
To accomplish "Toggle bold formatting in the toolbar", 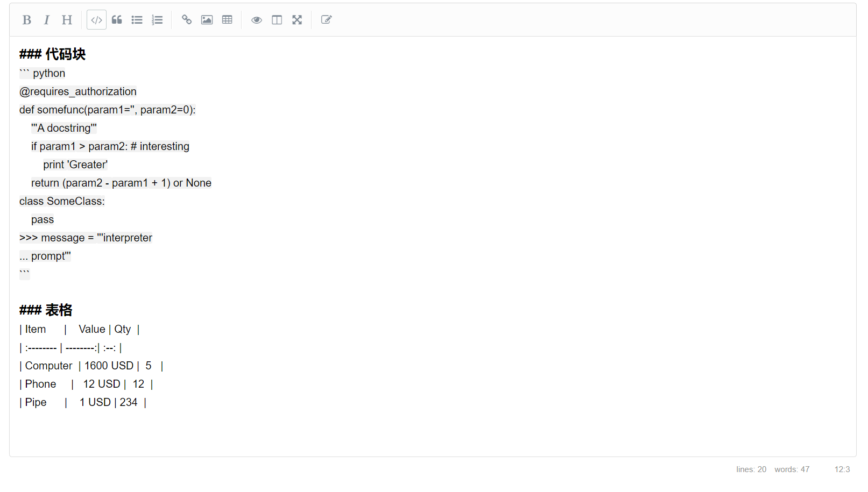I will point(26,20).
